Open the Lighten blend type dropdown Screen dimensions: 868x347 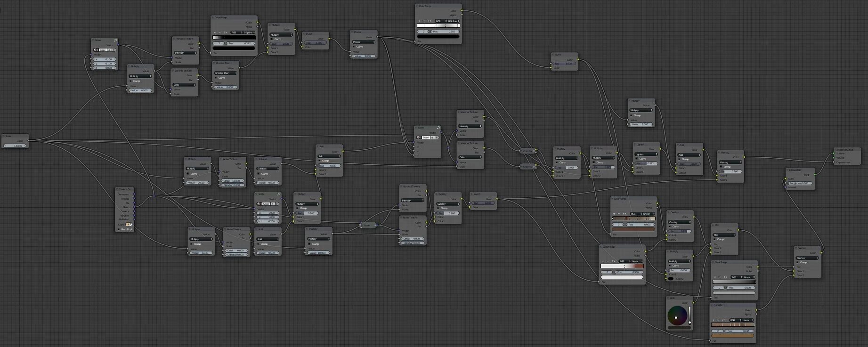coord(646,154)
